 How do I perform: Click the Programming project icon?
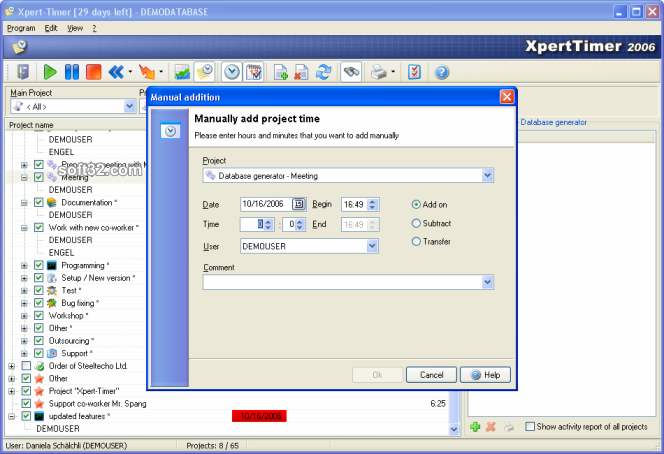point(52,266)
